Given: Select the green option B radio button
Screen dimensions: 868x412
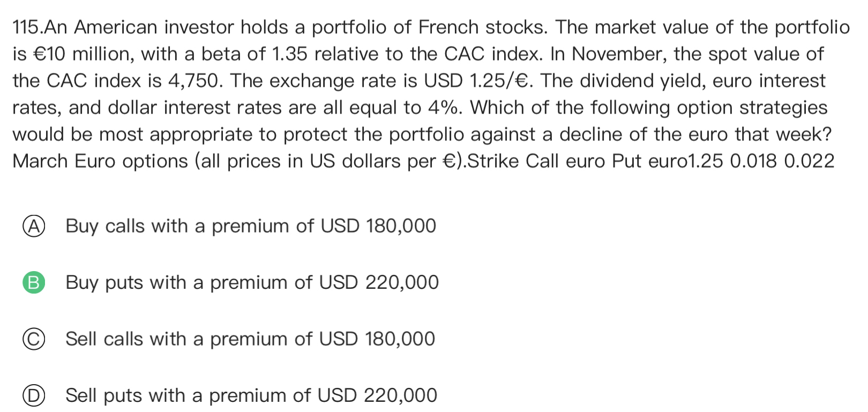Looking at the screenshot, I should click(x=33, y=283).
